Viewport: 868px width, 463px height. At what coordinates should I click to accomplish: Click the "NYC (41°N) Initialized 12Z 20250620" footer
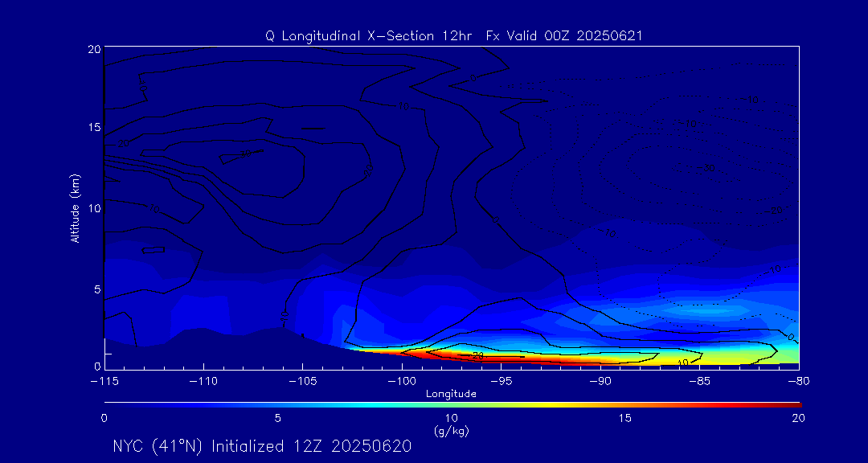[x=262, y=446]
